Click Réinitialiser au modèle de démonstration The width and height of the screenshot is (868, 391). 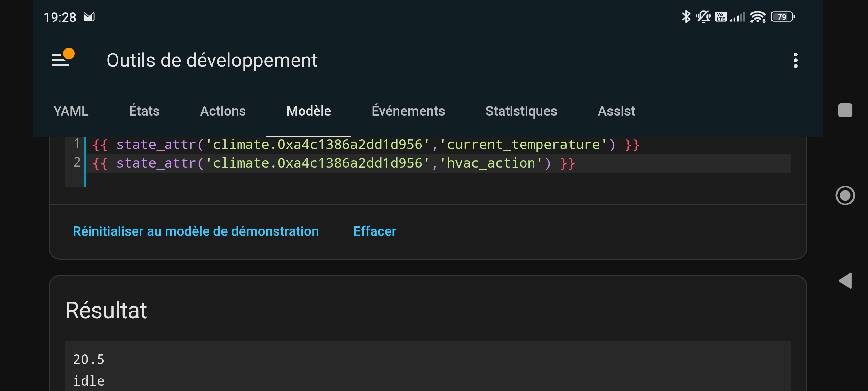click(x=196, y=231)
